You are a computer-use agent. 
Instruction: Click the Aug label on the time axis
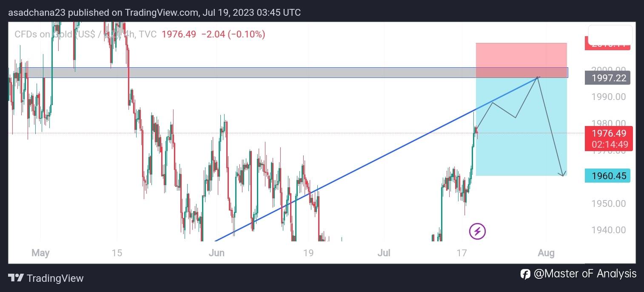point(546,253)
